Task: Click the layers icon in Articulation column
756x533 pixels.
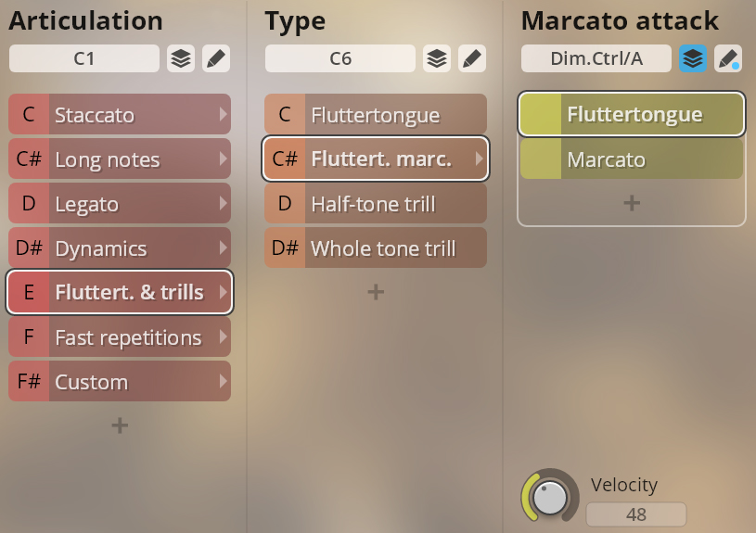Action: pyautogui.click(x=181, y=59)
